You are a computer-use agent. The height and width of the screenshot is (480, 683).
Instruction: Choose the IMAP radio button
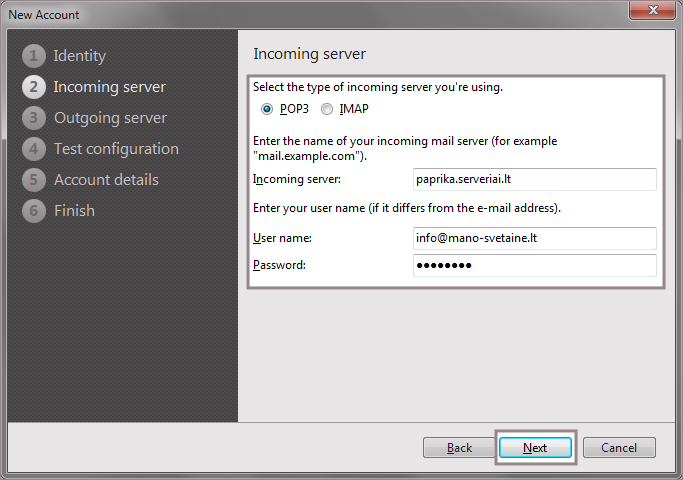coord(327,109)
